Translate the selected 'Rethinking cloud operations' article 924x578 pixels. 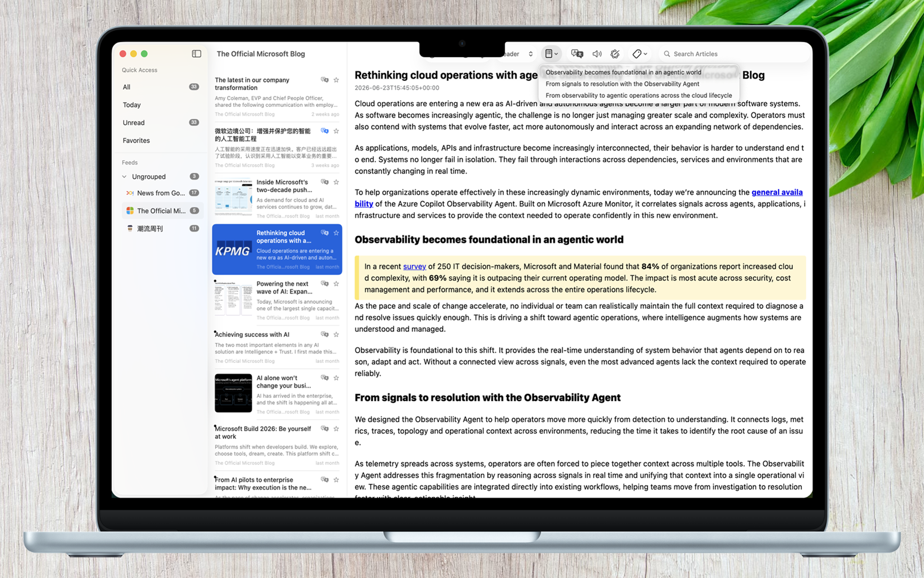(324, 233)
